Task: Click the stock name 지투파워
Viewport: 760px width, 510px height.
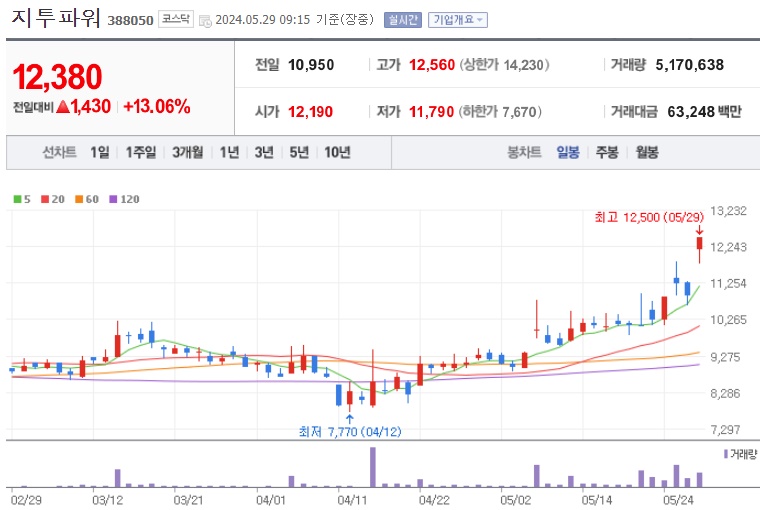Action: pos(55,17)
